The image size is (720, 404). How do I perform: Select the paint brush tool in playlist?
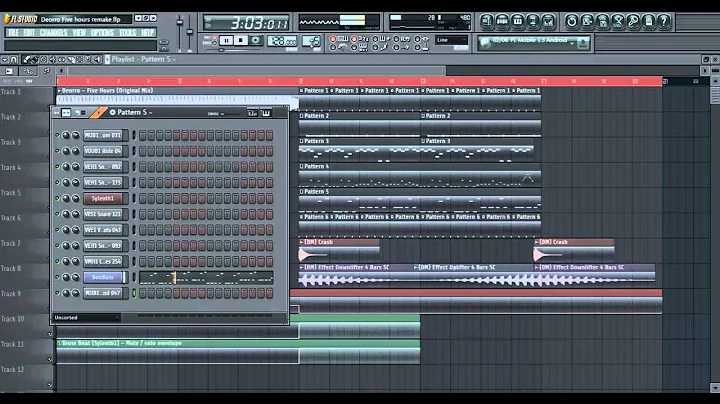pyautogui.click(x=35, y=59)
